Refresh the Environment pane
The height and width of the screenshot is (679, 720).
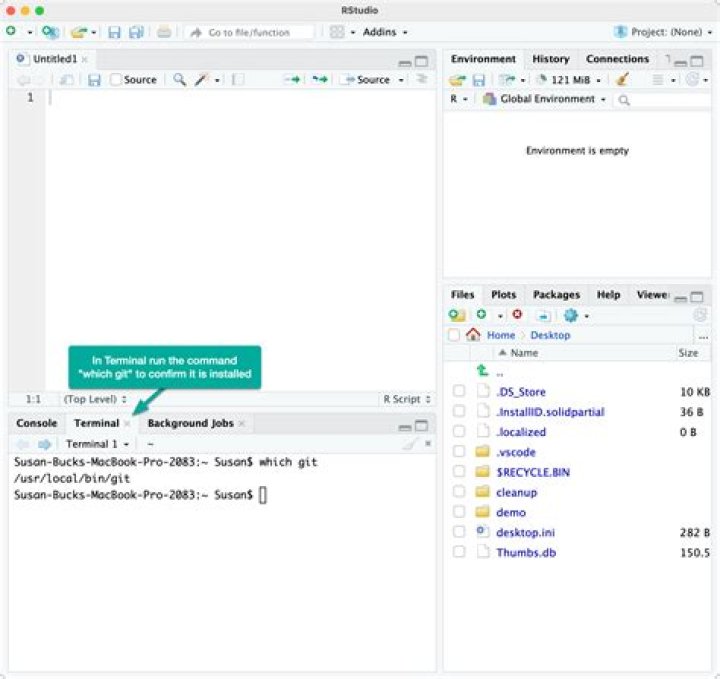pos(692,79)
